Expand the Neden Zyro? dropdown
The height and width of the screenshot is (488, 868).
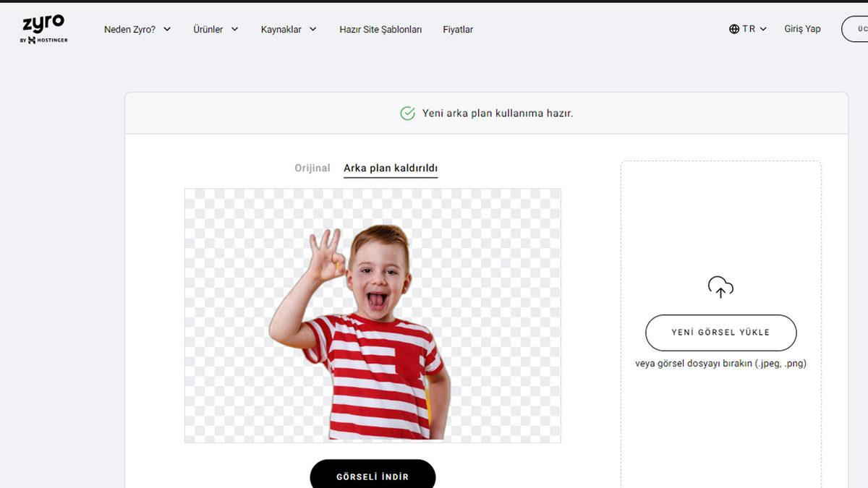coord(137,29)
